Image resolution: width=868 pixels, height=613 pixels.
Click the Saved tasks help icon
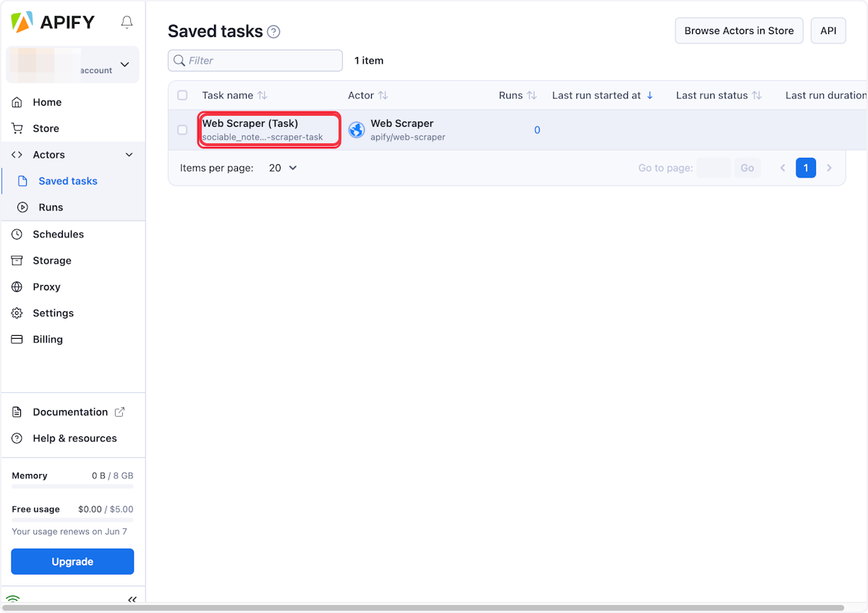point(273,32)
